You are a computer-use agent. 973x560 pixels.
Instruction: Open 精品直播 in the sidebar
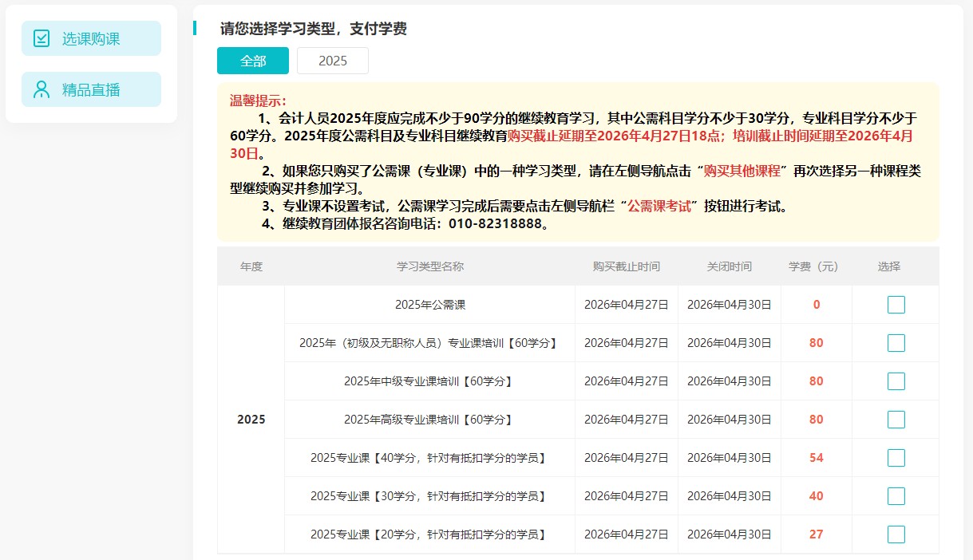91,89
